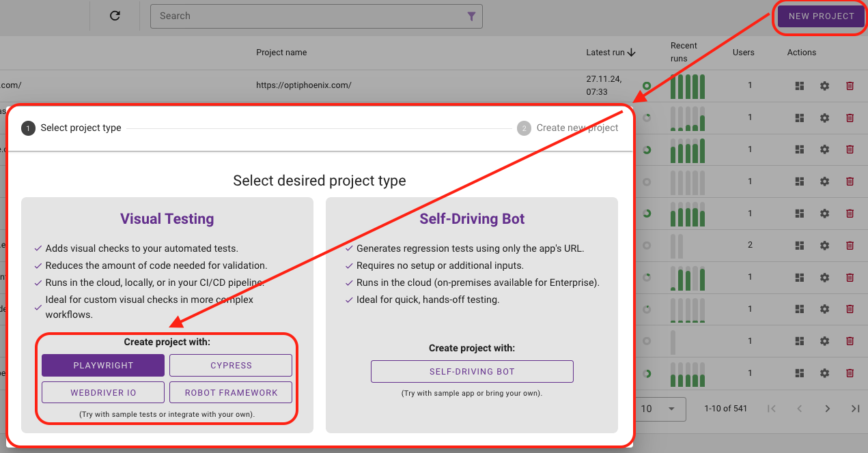Click '(Try with sample app or bring your own)' note
Image resolution: width=868 pixels, height=453 pixels.
pos(472,394)
